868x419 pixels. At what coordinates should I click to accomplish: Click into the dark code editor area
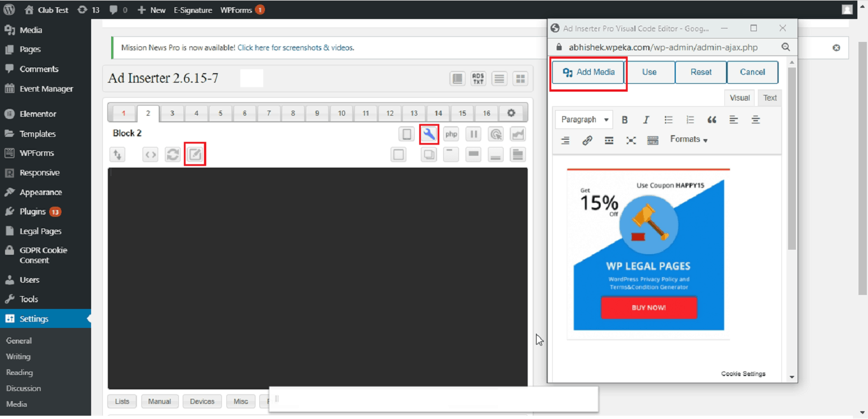tap(317, 278)
